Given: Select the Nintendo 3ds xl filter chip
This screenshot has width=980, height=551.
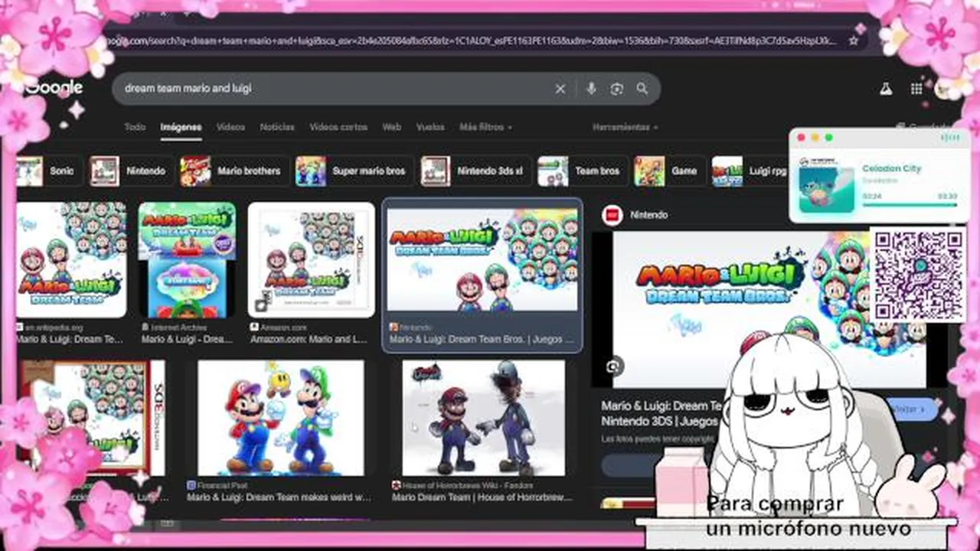Looking at the screenshot, I should click(x=475, y=171).
